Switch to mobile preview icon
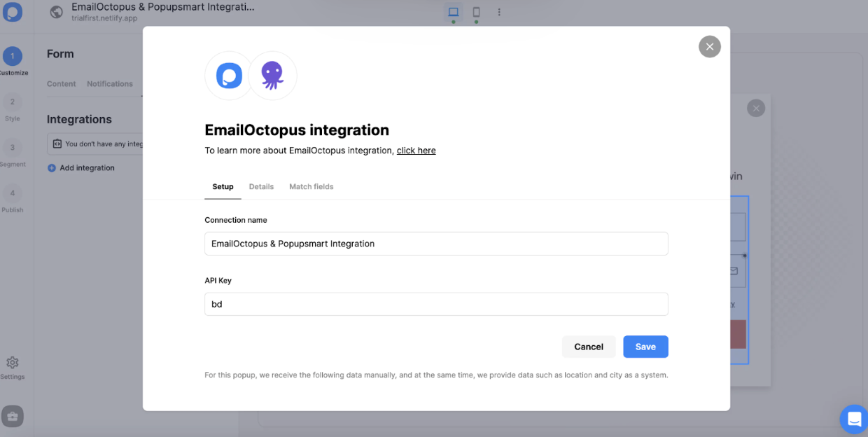 pyautogui.click(x=476, y=12)
